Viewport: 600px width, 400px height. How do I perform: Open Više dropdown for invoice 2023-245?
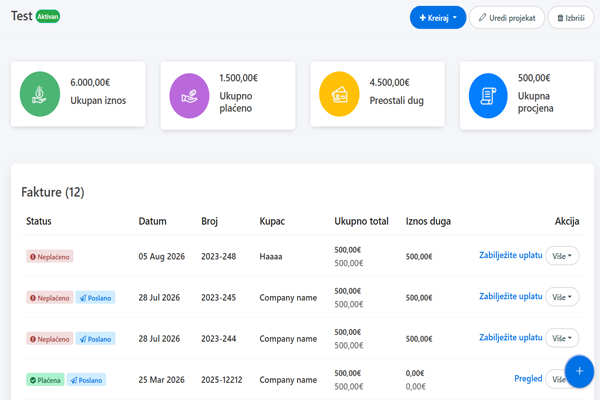[562, 297]
